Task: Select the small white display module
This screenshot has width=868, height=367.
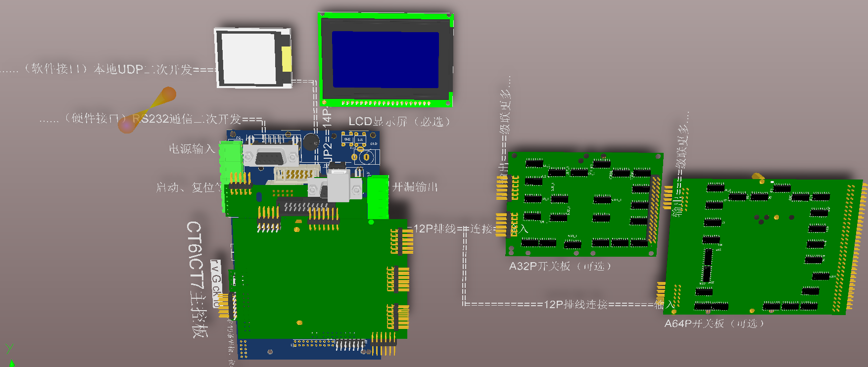Action: 253,58
